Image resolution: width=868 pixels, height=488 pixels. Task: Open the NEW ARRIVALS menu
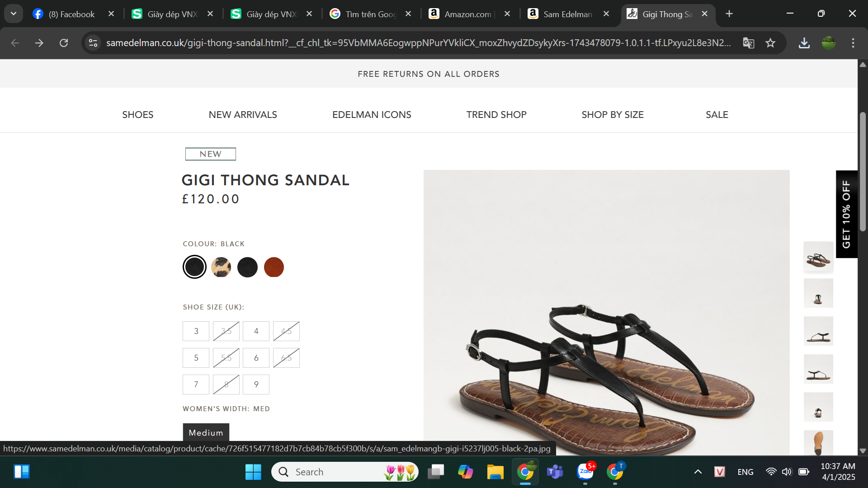pyautogui.click(x=243, y=115)
